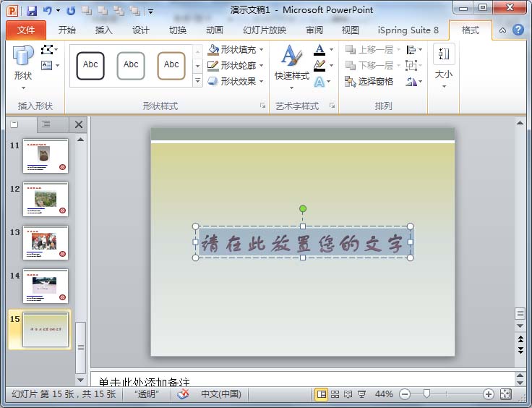Switch to Slide Sorter view
The width and height of the screenshot is (532, 408).
coord(335,394)
